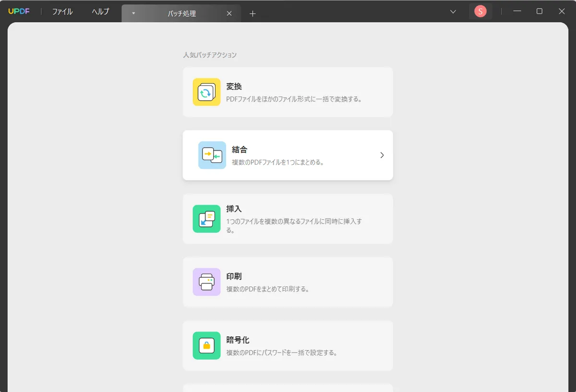
Task: Add a new tab with plus button
Action: [x=252, y=13]
